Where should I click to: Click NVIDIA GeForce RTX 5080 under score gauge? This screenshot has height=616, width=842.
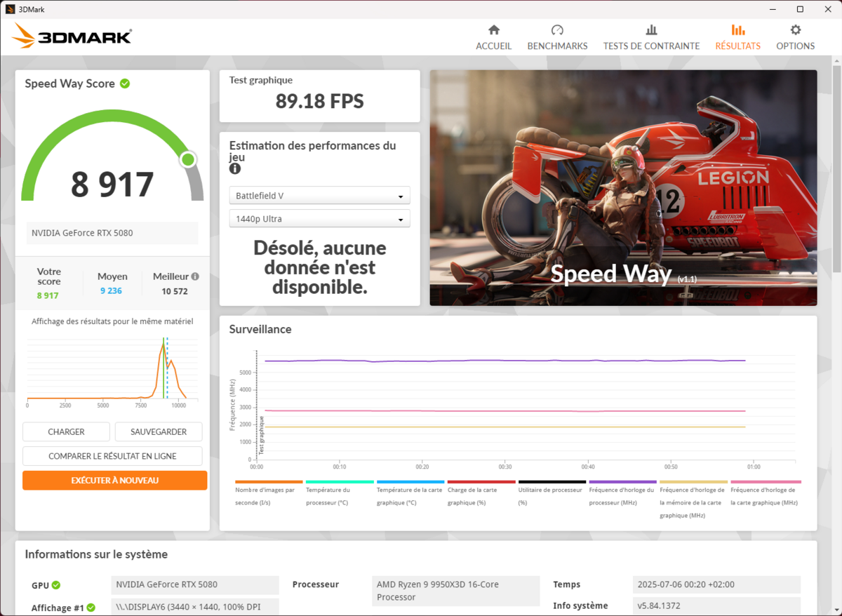click(112, 233)
